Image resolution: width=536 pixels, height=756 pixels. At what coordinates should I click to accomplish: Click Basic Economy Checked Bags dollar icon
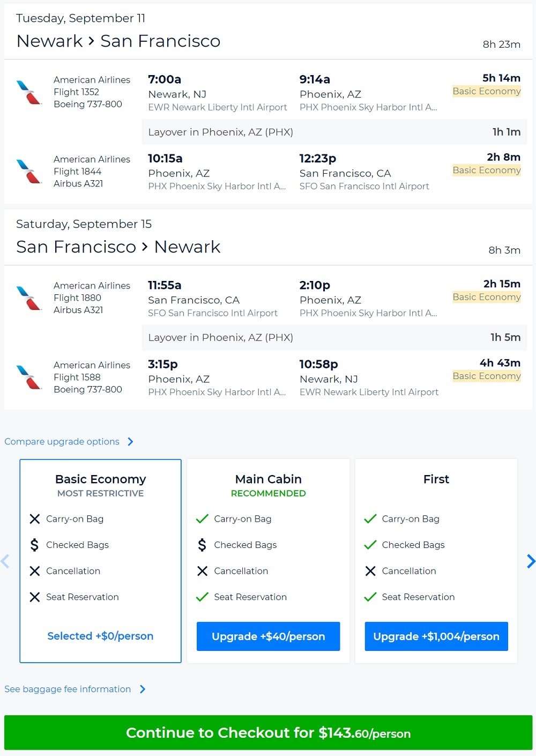click(34, 545)
